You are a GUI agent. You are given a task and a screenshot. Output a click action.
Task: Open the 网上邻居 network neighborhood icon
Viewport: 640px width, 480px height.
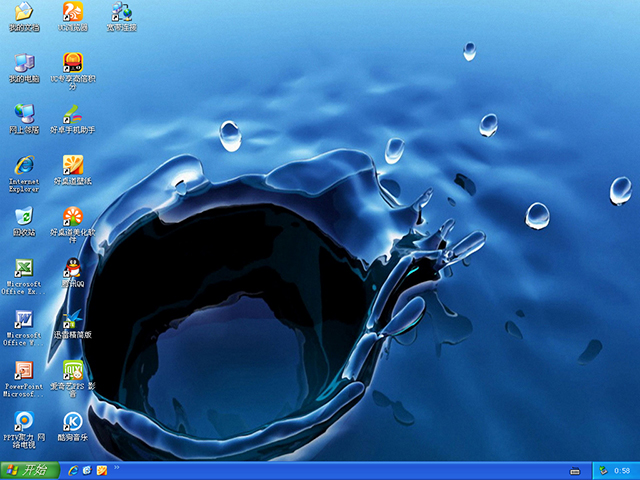pyautogui.click(x=24, y=114)
